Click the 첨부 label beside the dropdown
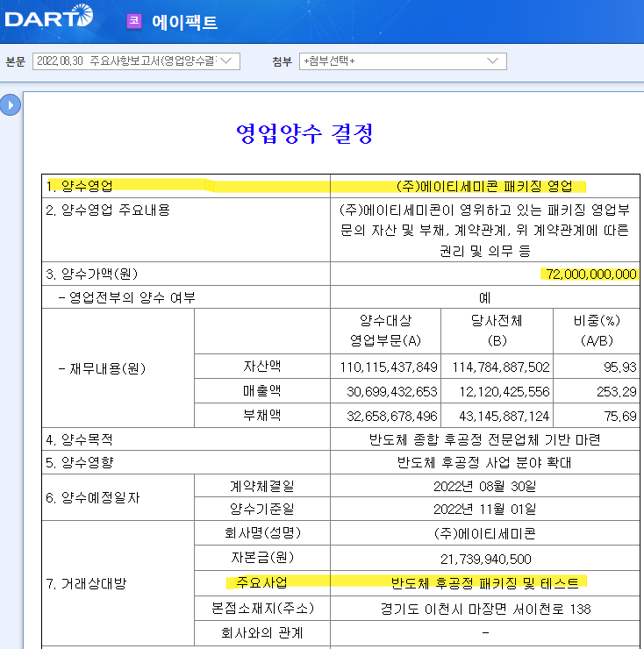 pos(282,61)
